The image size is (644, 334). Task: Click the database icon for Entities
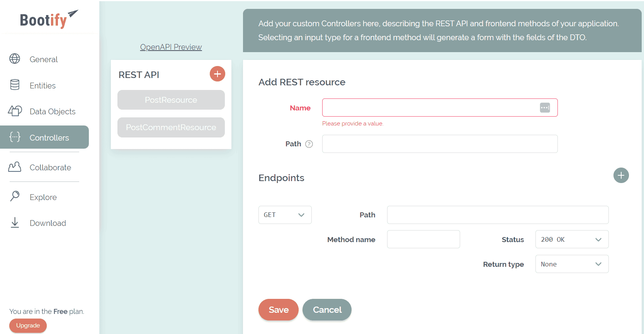[15, 85]
